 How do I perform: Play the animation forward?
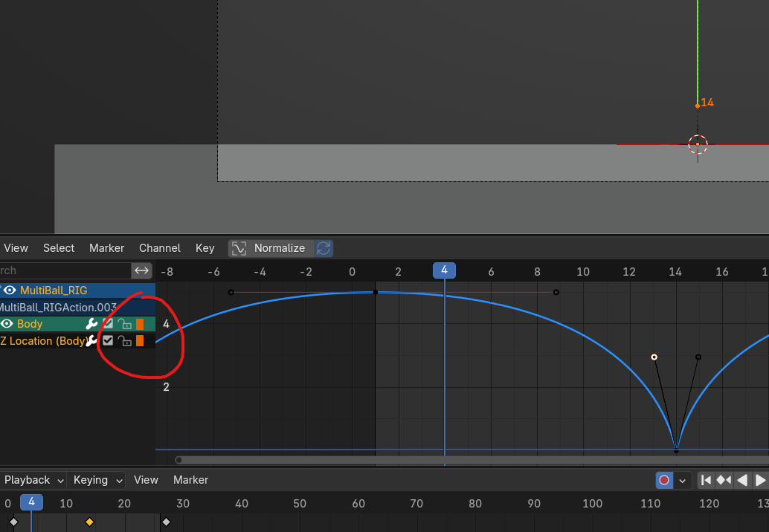coord(760,480)
